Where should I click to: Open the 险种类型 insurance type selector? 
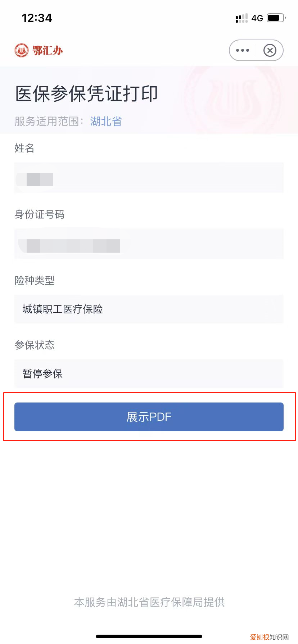tap(149, 309)
